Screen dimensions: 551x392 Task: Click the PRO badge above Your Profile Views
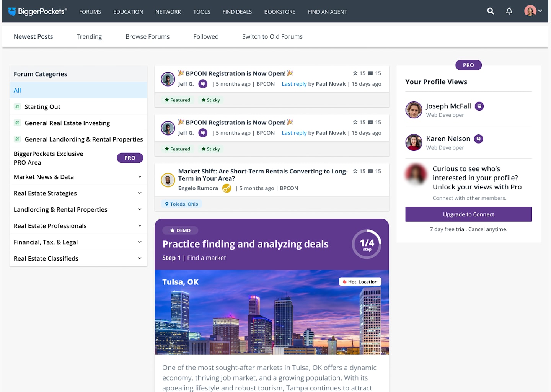pyautogui.click(x=468, y=65)
